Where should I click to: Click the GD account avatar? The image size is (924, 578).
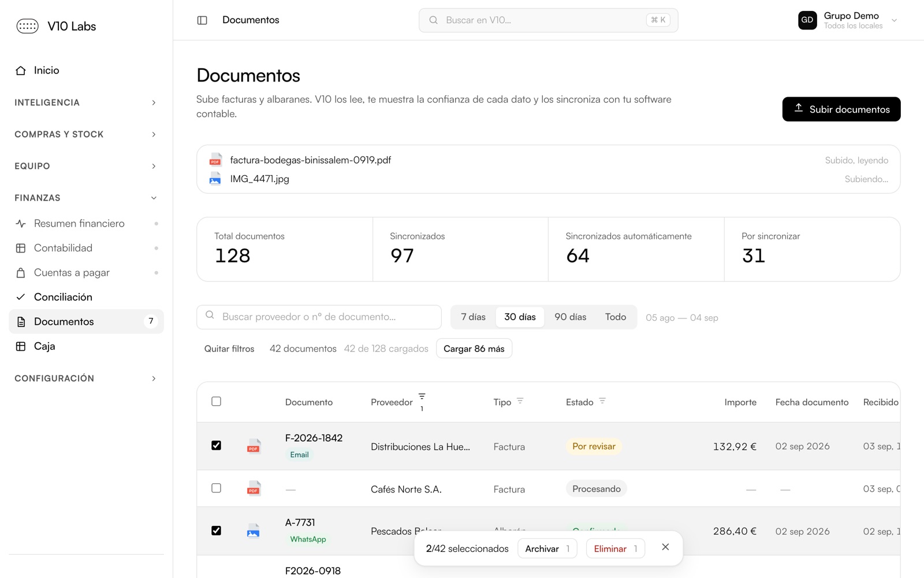click(807, 20)
